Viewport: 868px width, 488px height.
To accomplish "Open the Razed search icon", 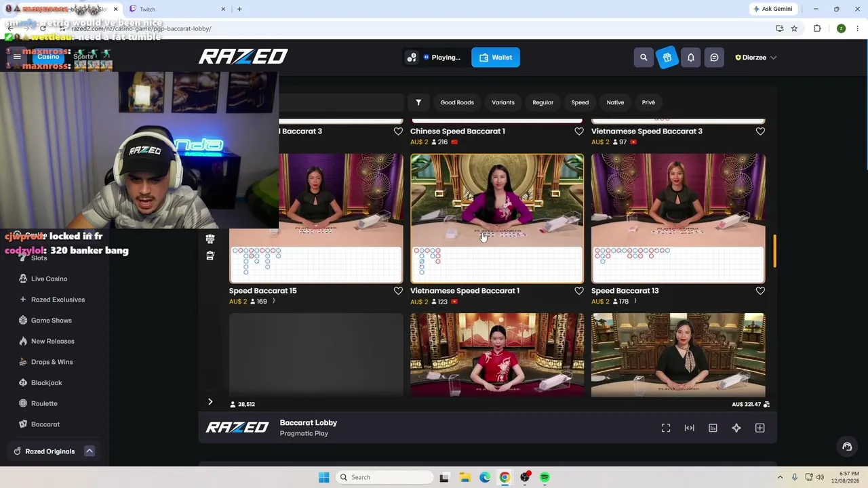I will [644, 58].
